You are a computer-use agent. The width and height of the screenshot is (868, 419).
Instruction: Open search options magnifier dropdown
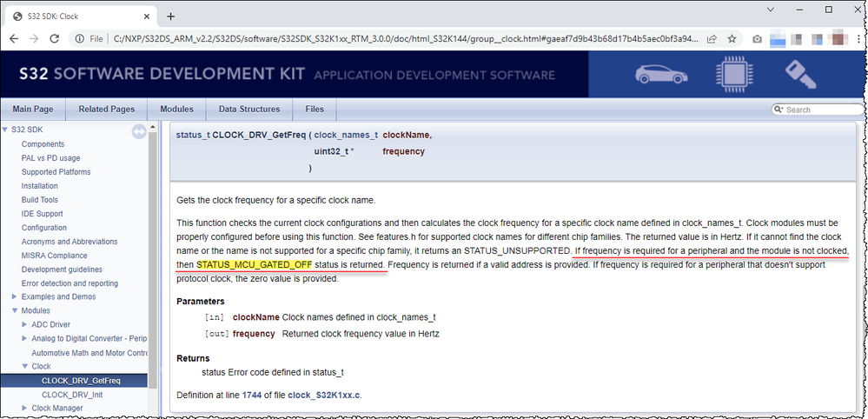[x=779, y=110]
